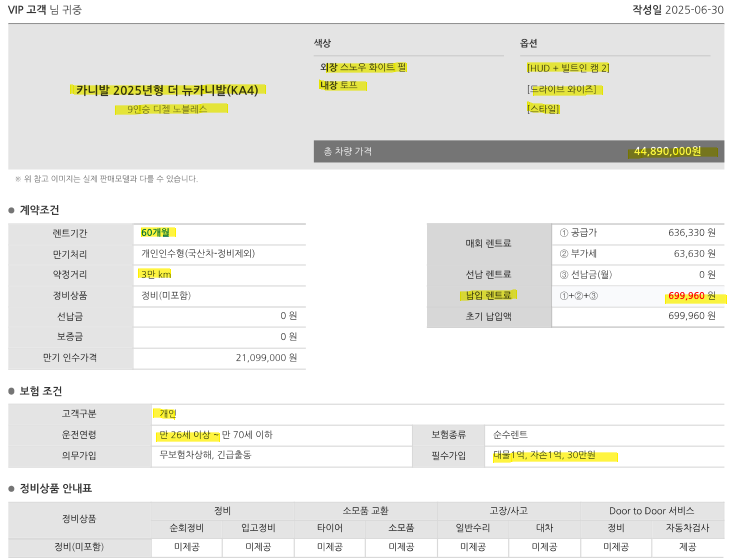This screenshot has height=559, width=739.
Task: Click 대물1억, 자손1억, 30만원 value
Action: click(544, 455)
